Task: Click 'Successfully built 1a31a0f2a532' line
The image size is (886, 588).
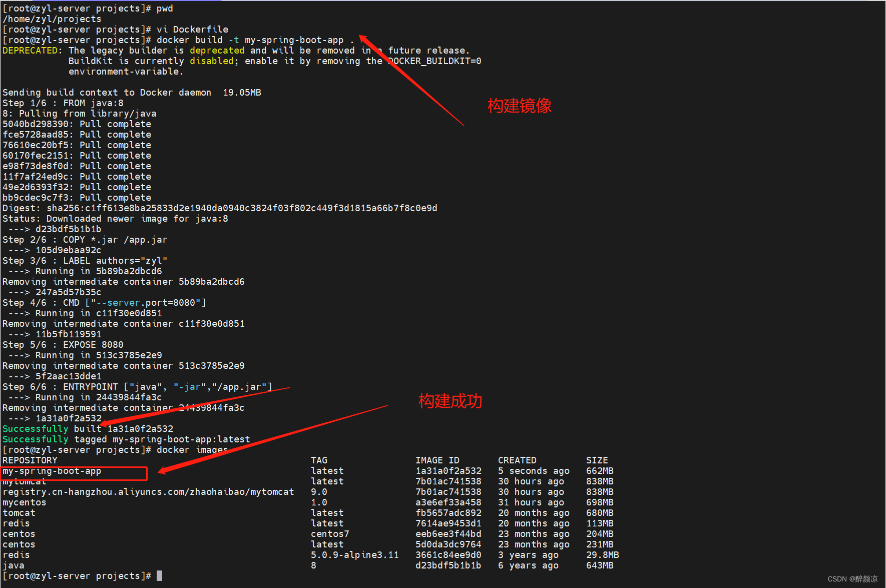Action: coord(88,429)
